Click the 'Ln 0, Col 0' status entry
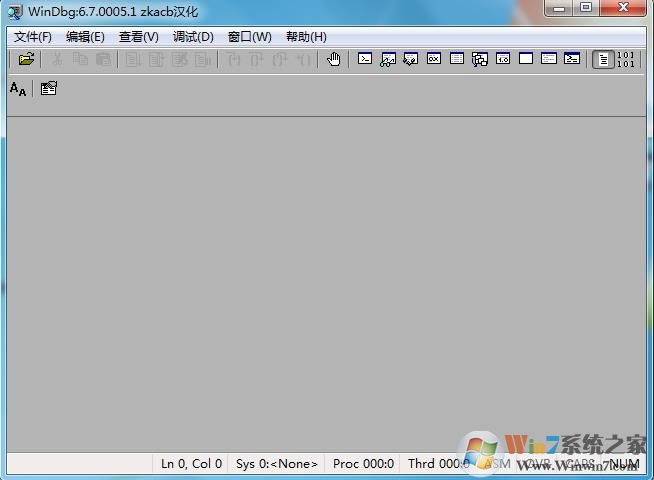This screenshot has width=654, height=480. (191, 464)
